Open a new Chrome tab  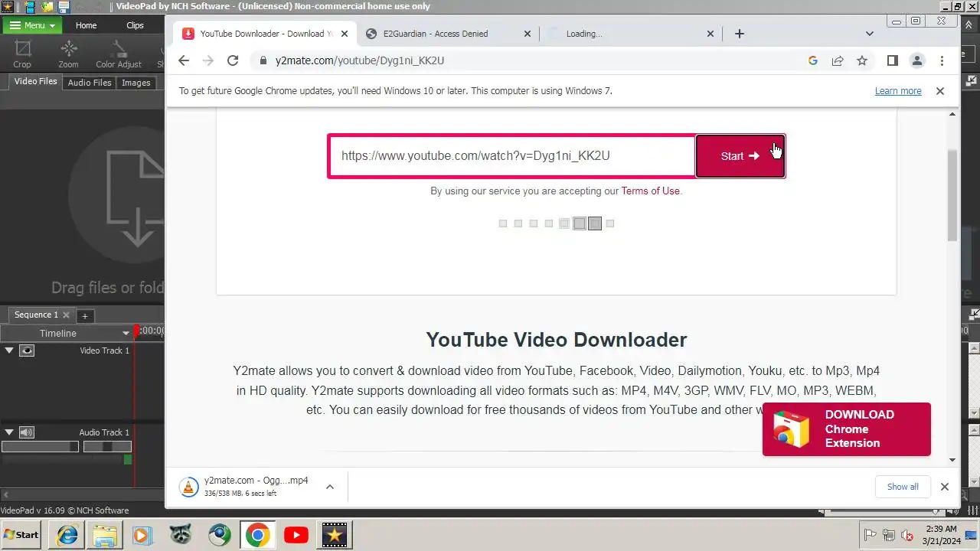(739, 34)
